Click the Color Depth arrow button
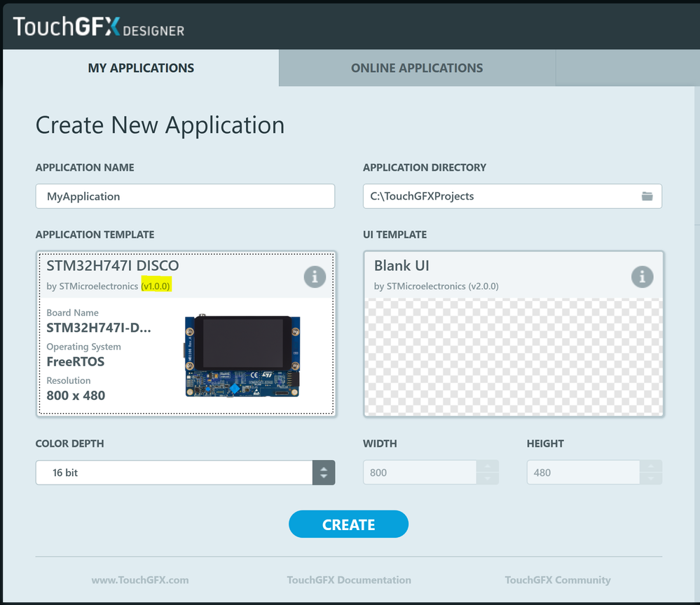Screen dimensions: 700x605 point(324,473)
